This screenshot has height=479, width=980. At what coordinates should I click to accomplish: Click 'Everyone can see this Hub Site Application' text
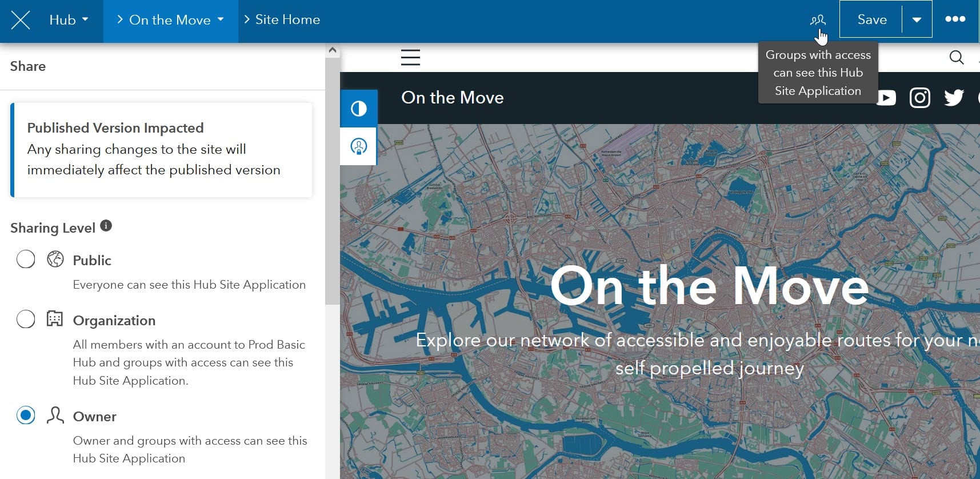pos(189,285)
